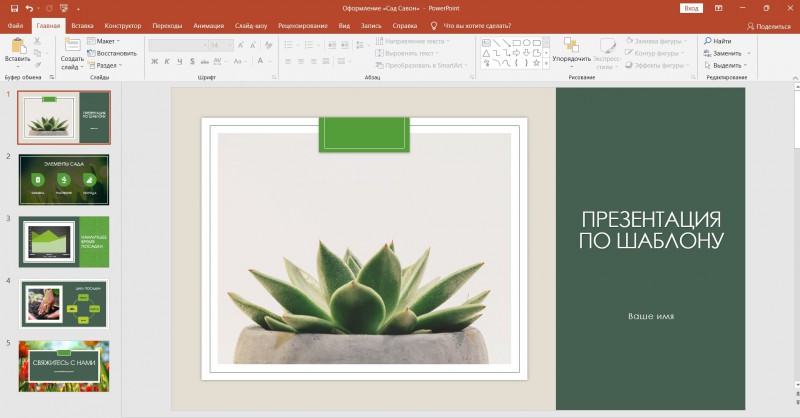Click the Поделиться share button
800x418 pixels.
pos(771,25)
